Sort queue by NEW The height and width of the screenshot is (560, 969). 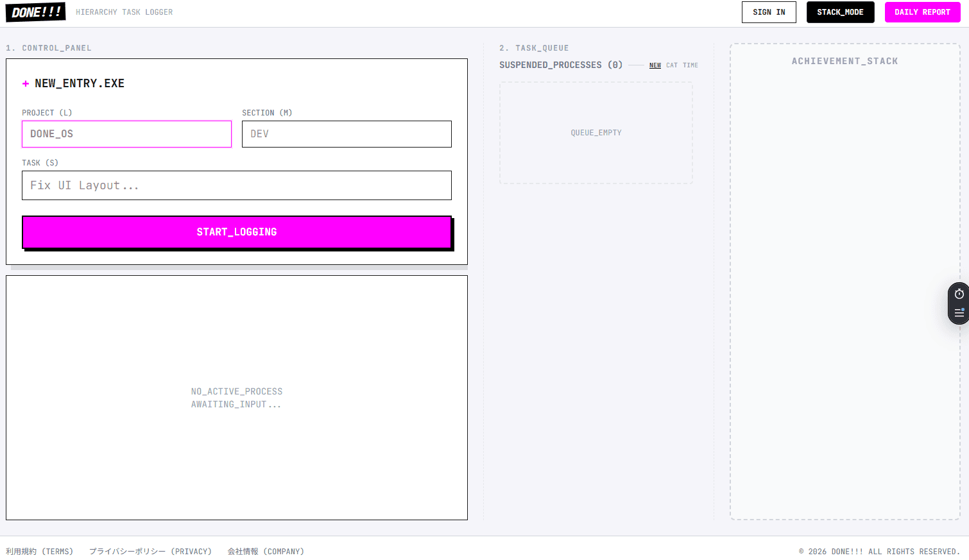point(655,65)
